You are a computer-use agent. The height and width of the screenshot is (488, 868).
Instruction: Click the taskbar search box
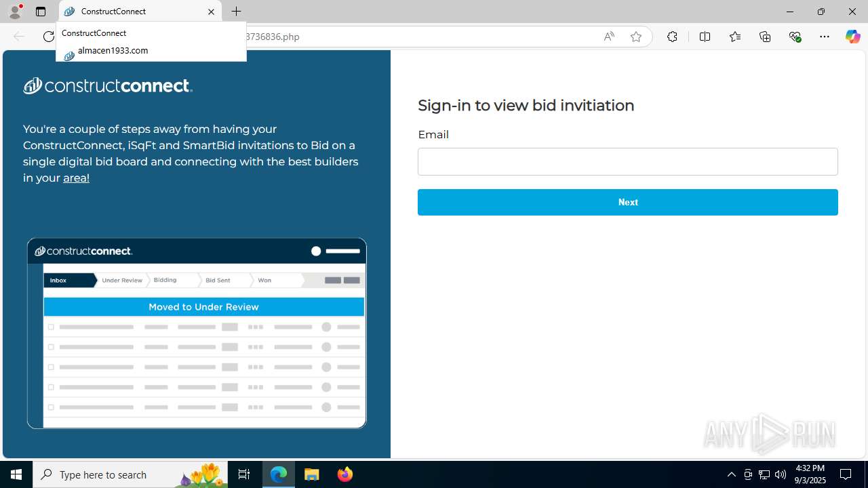[130, 474]
